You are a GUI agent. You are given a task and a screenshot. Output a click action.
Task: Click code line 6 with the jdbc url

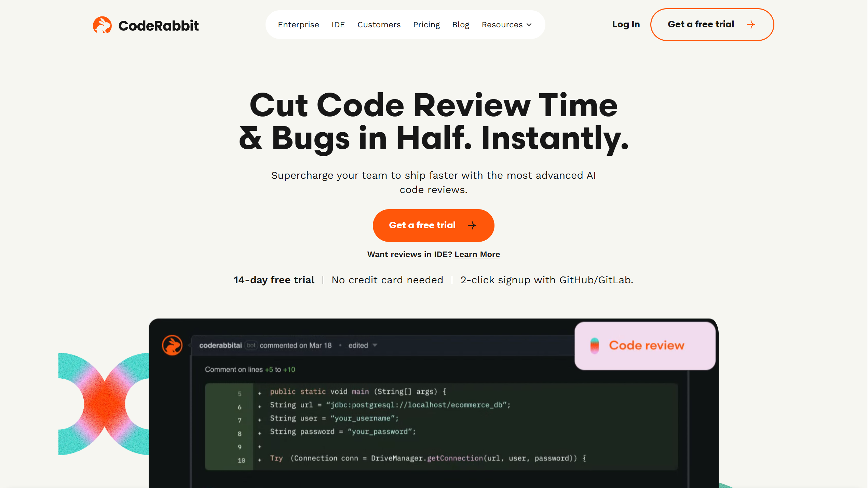(390, 405)
